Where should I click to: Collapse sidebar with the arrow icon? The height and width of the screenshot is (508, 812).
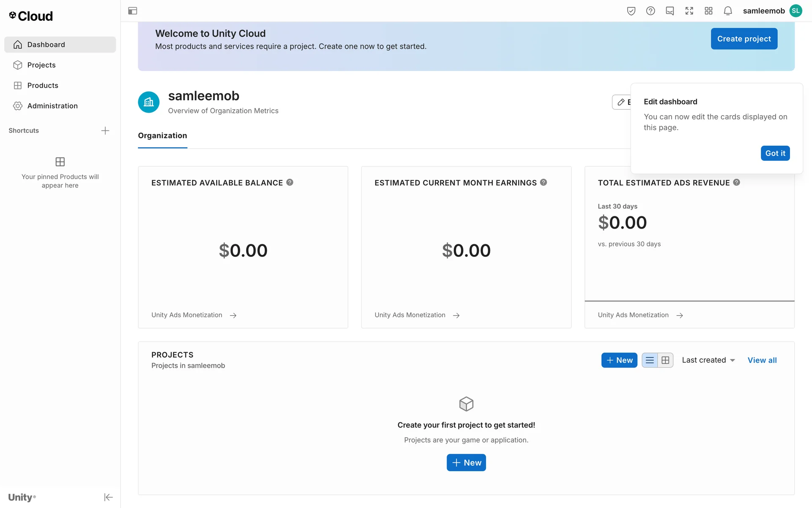point(108,497)
